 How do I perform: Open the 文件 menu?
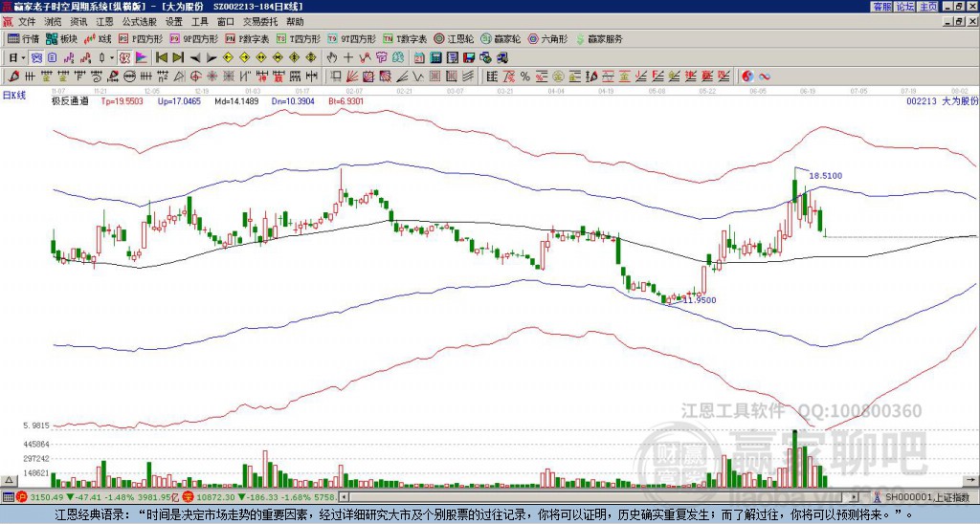pos(27,22)
